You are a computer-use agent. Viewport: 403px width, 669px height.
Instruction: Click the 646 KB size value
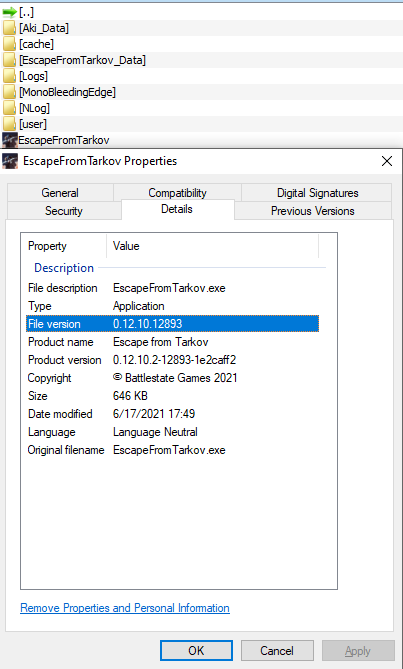(x=130, y=396)
